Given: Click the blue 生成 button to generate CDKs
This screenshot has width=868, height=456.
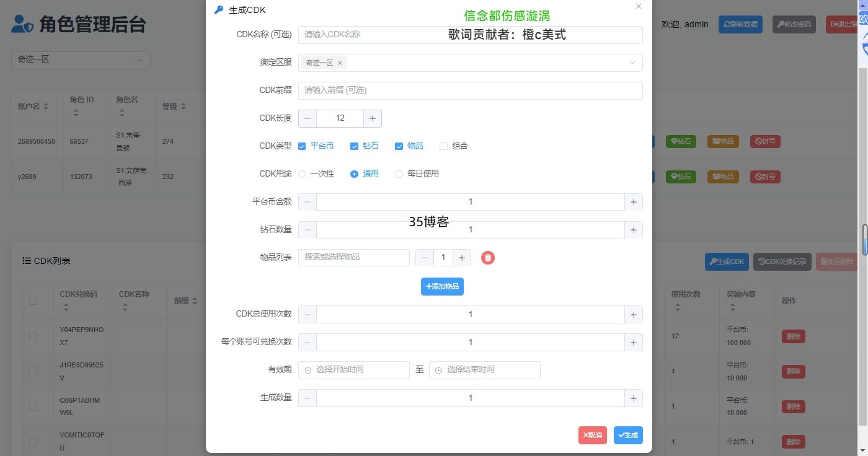Looking at the screenshot, I should pyautogui.click(x=627, y=435).
